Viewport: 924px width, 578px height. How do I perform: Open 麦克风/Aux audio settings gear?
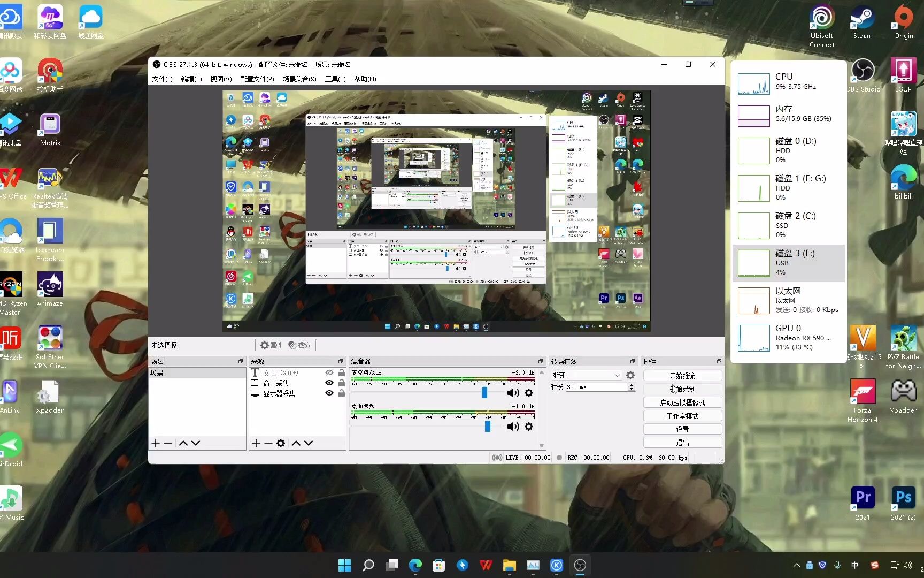(529, 393)
